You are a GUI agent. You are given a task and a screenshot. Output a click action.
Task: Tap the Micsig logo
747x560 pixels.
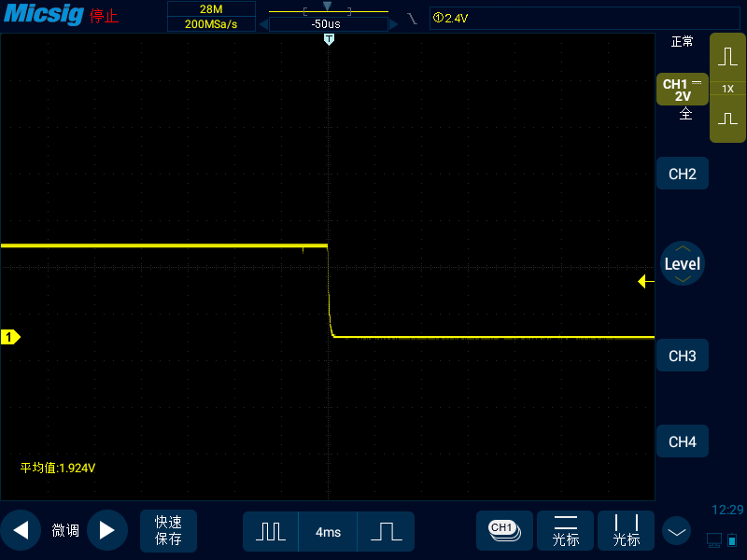(x=44, y=14)
